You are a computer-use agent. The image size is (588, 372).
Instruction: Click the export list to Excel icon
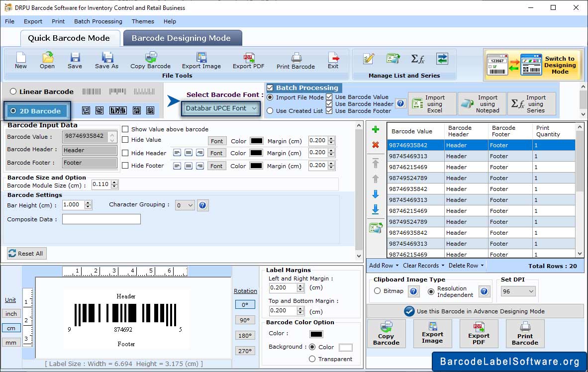tap(376, 227)
